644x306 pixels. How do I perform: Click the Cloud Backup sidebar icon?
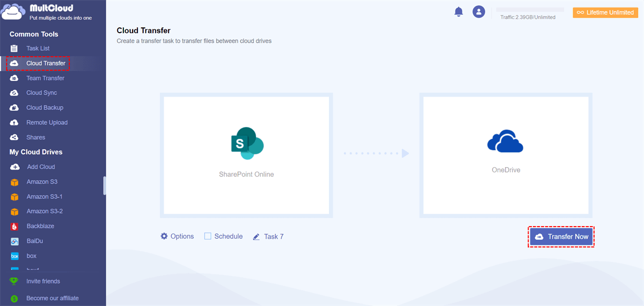tap(14, 108)
